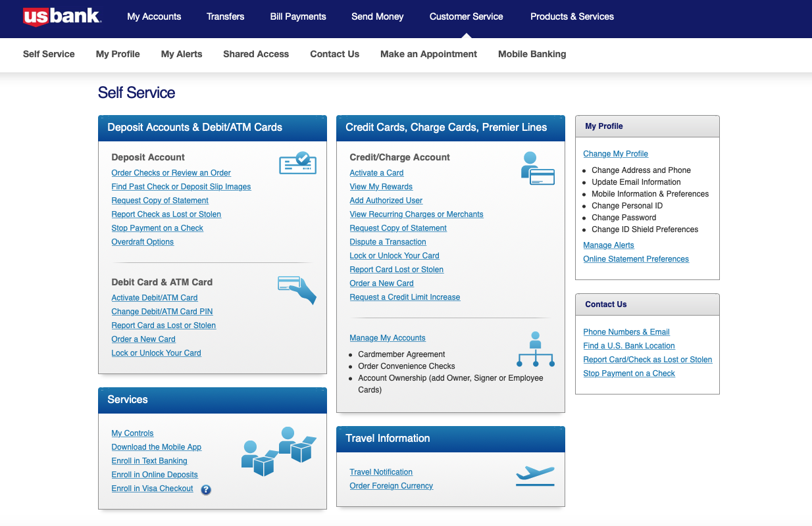Click Download the Mobile App
This screenshot has width=812, height=526.
[157, 447]
